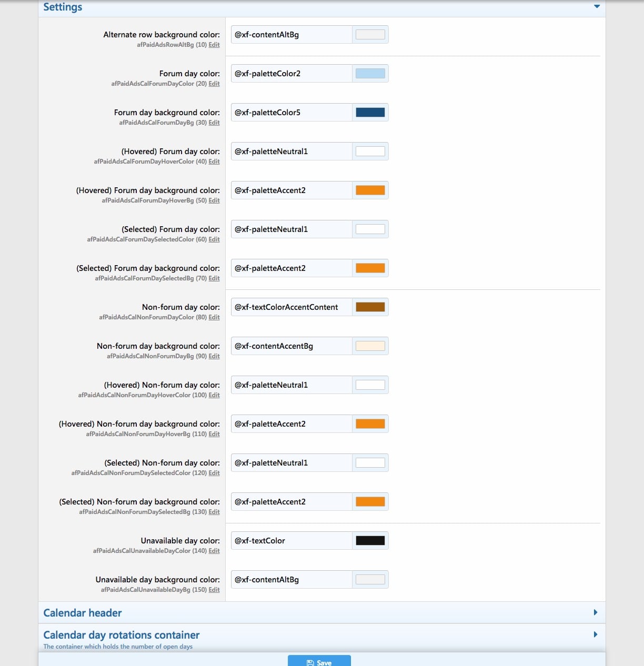Open Forum day background dark blue swatch
Image resolution: width=644 pixels, height=666 pixels.
click(370, 113)
